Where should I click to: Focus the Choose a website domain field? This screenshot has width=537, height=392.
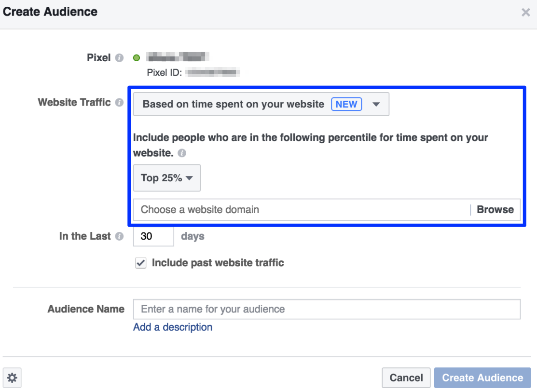point(302,210)
